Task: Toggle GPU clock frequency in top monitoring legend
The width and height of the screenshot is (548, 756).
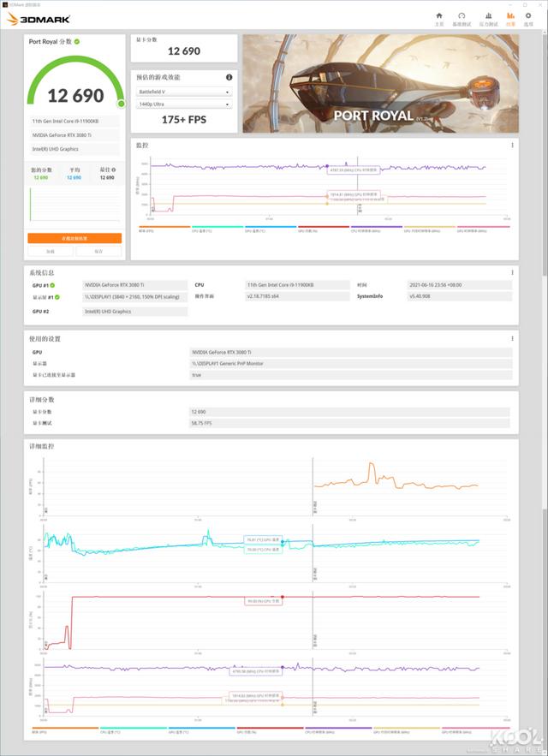Action: click(483, 229)
